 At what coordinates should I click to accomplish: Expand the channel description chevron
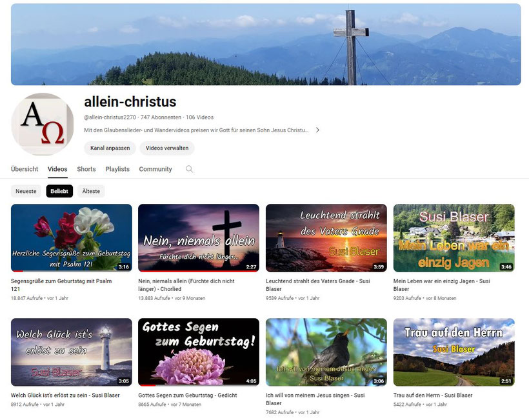click(x=317, y=130)
